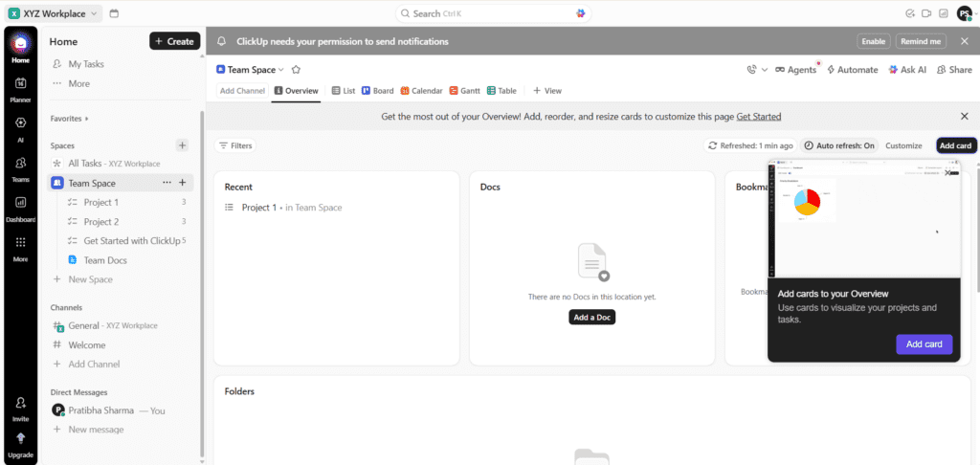The height and width of the screenshot is (465, 980).
Task: Click plus icon to add new Space
Action: (x=182, y=145)
